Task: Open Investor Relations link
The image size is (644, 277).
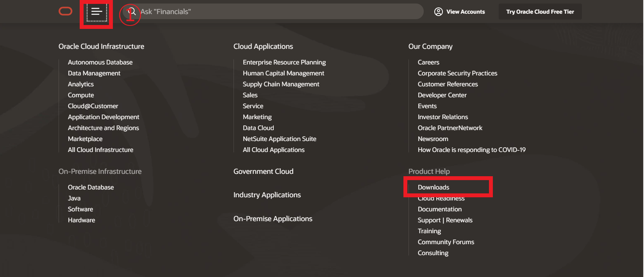Action: point(443,117)
